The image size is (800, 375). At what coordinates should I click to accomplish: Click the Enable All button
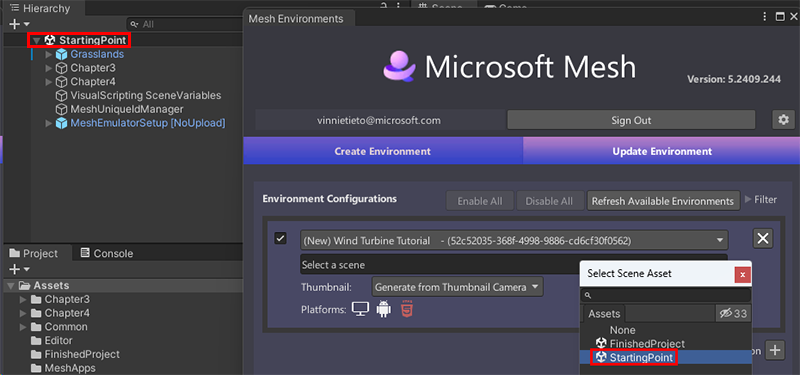[480, 201]
